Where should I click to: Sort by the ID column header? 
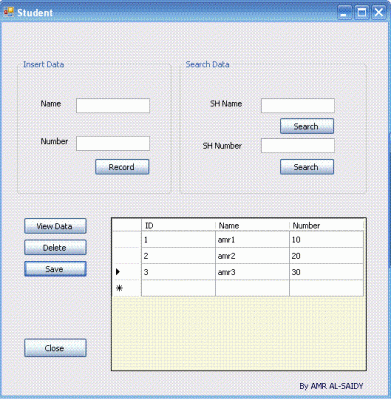coord(178,225)
